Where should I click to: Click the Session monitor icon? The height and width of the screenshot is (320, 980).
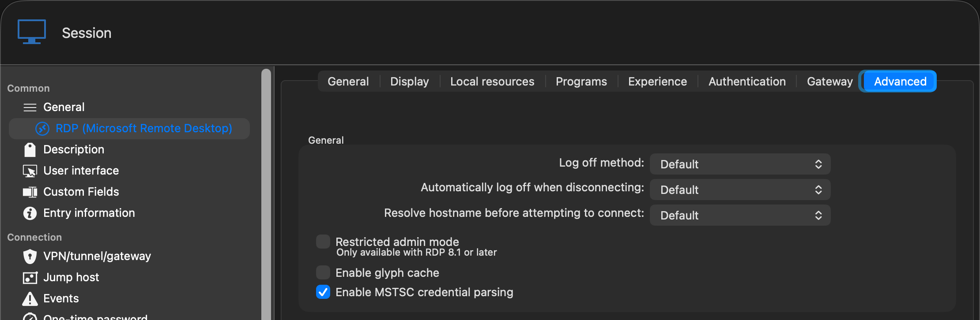coord(32,32)
